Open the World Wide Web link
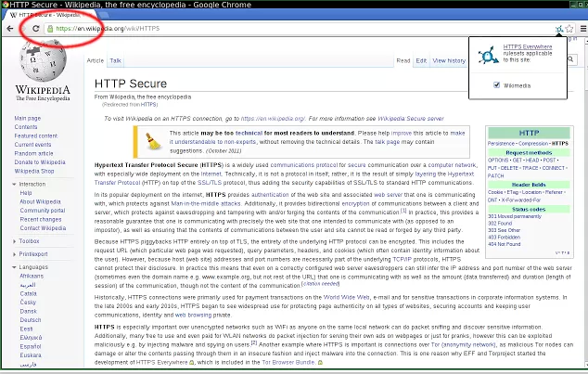Image resolution: width=588 pixels, height=374 pixels. coord(347,298)
